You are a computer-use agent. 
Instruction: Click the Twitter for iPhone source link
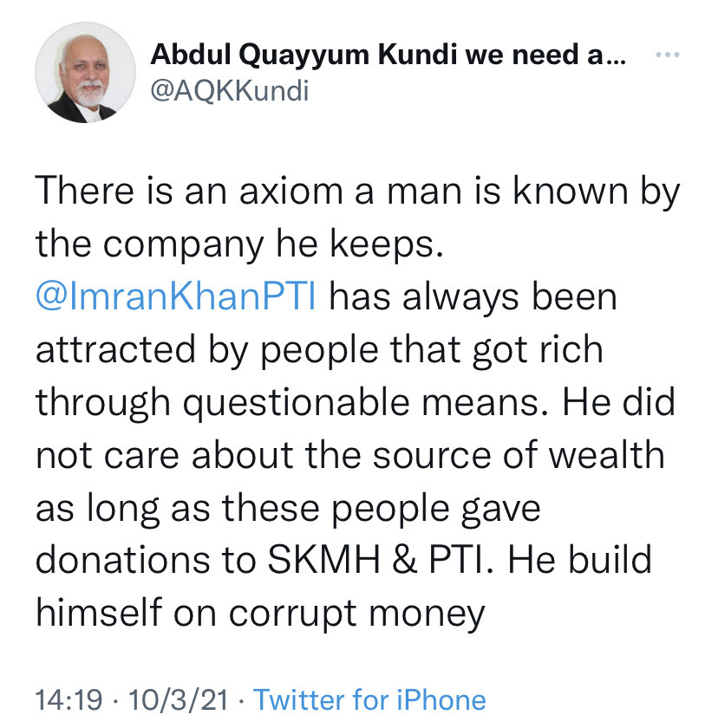point(369,699)
